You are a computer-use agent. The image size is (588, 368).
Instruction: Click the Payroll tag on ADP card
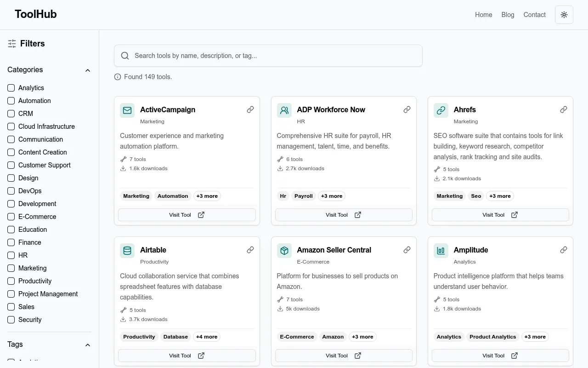pyautogui.click(x=304, y=196)
